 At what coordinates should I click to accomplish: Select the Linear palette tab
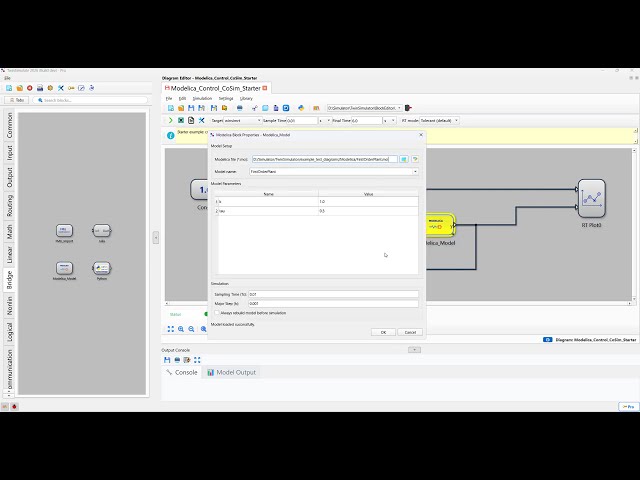pos(9,255)
